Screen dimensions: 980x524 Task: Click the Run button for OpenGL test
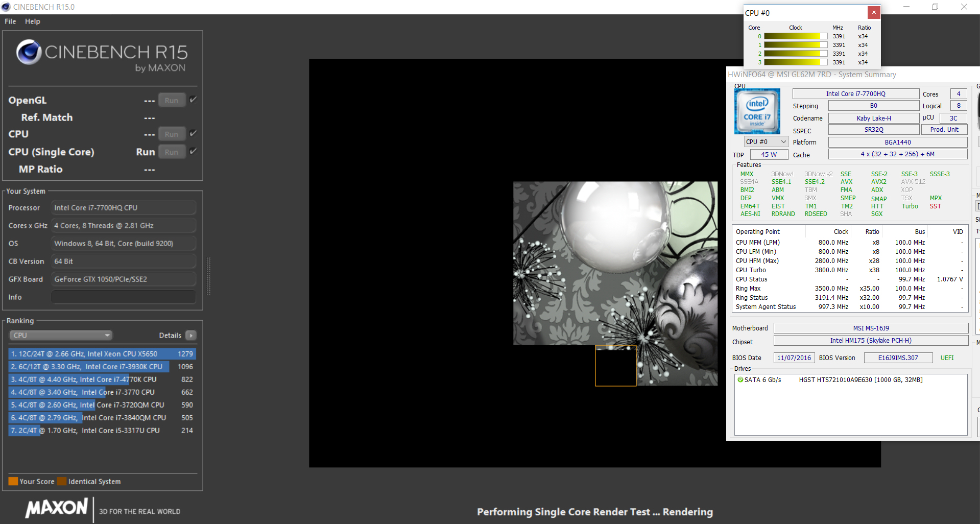(x=172, y=100)
